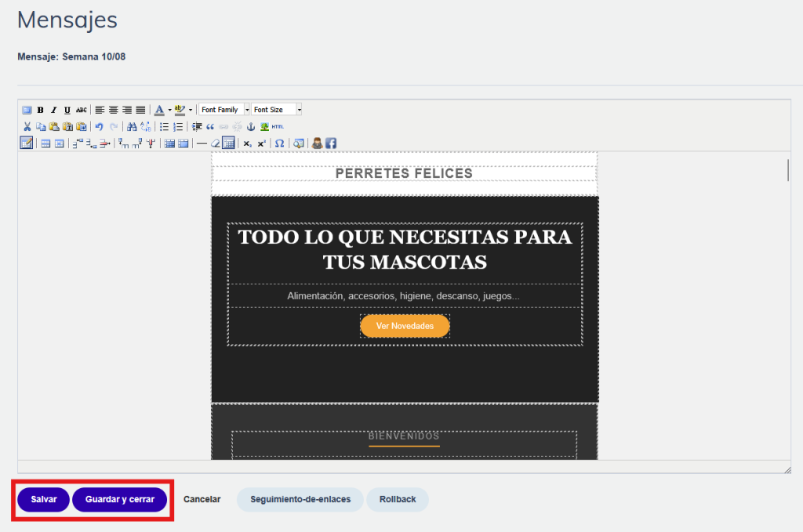Insert an anchor
The height and width of the screenshot is (532, 803).
pos(251,126)
